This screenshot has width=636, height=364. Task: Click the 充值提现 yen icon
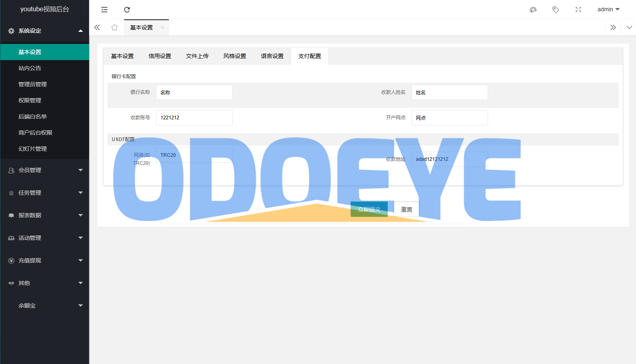pyautogui.click(x=11, y=260)
